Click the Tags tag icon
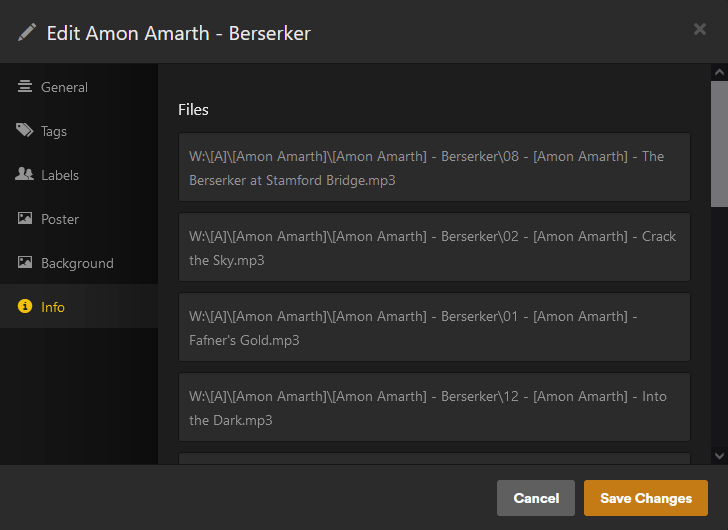The width and height of the screenshot is (728, 530). [x=25, y=131]
